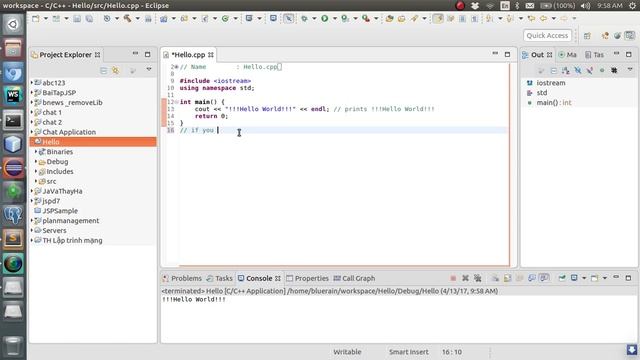Click the Ubuntu dash home icon
The width and height of the screenshot is (640, 360).
(x=13, y=24)
